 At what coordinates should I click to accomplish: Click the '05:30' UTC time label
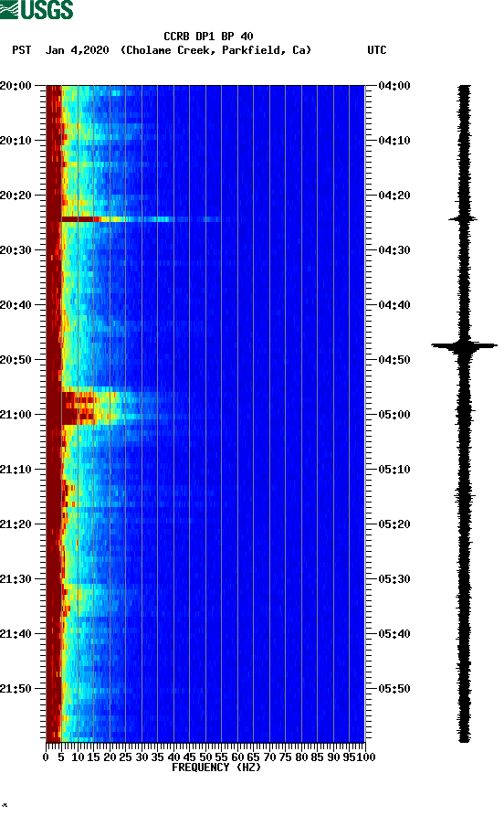[394, 579]
